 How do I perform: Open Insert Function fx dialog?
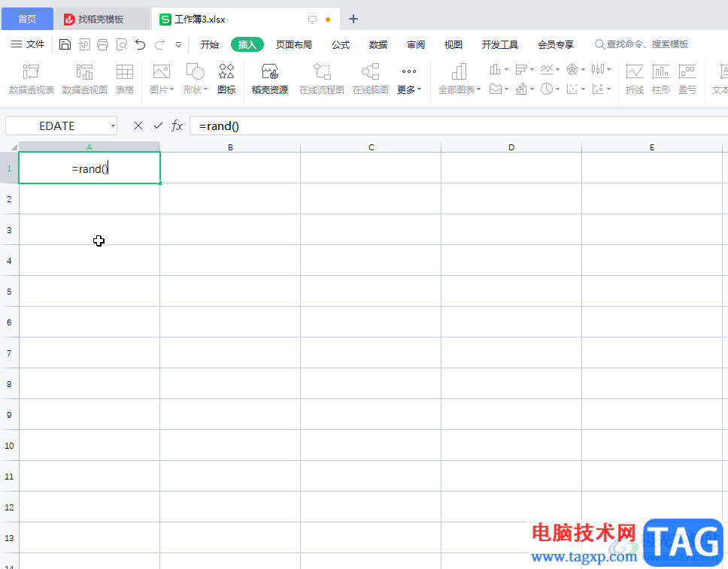click(177, 126)
